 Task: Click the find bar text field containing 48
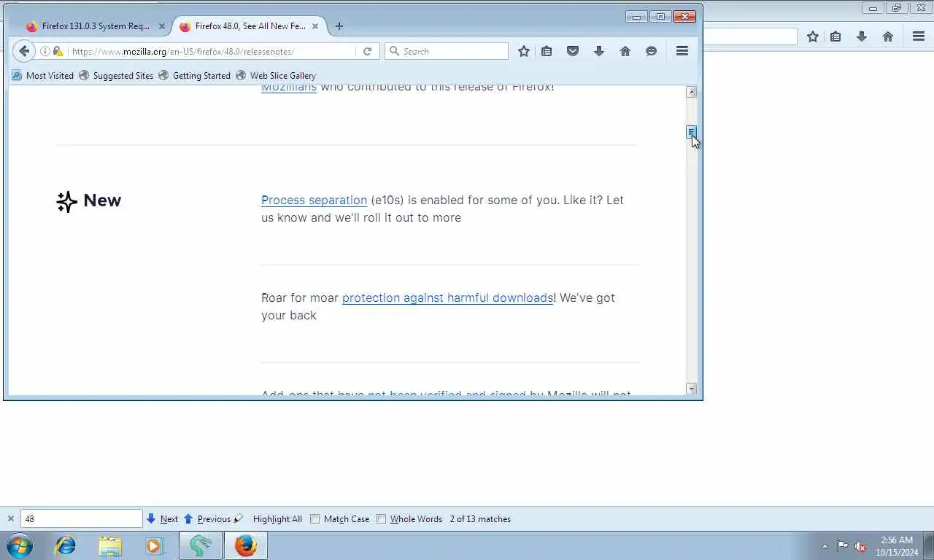coord(81,518)
